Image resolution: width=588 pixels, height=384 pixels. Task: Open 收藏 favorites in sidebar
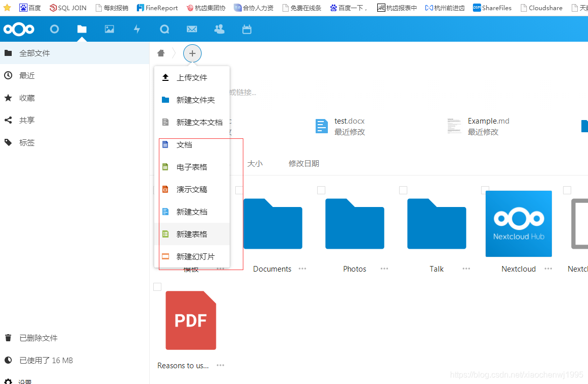75,98
